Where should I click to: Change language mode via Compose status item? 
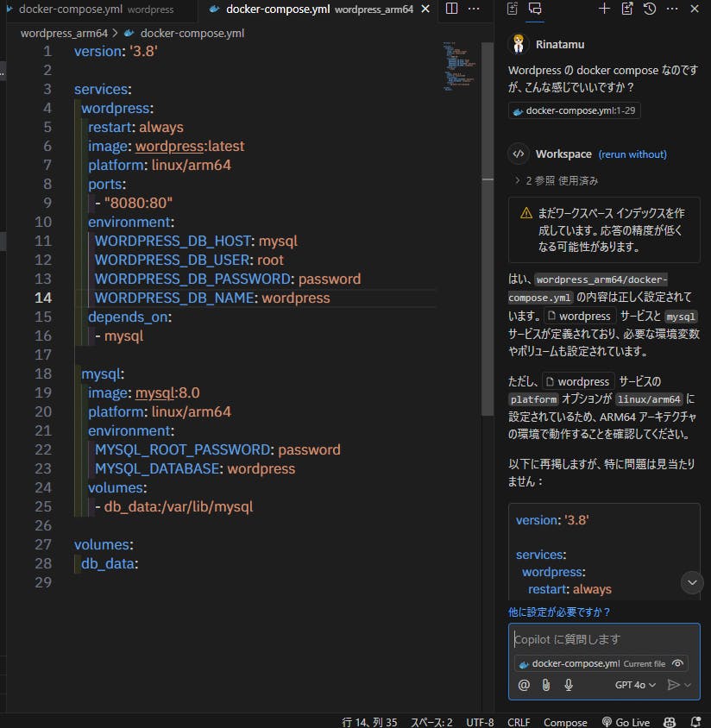pyautogui.click(x=565, y=722)
